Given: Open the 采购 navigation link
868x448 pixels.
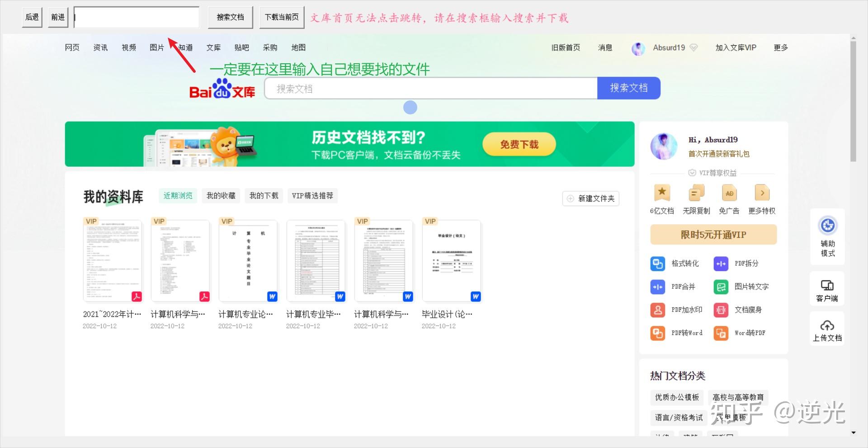Looking at the screenshot, I should tap(270, 47).
